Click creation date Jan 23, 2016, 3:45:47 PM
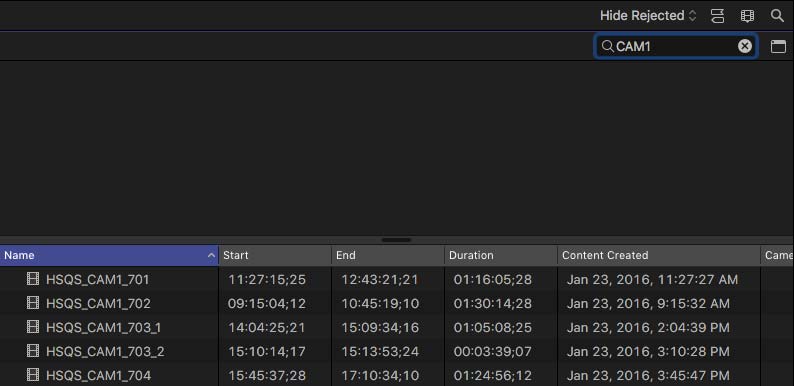This screenshot has width=794, height=386. pos(648,375)
